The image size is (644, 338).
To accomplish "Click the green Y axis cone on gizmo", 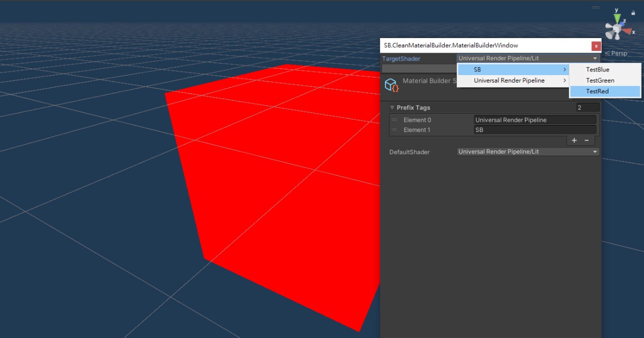I will tap(617, 18).
